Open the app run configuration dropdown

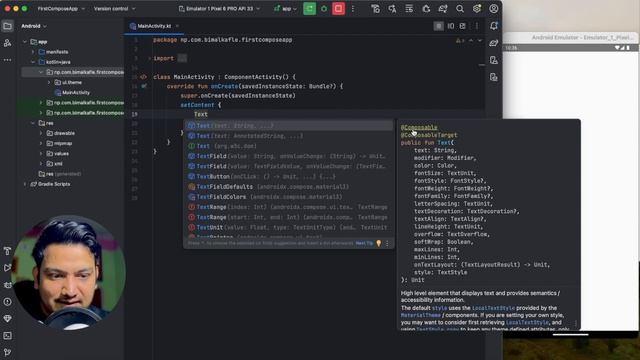285,9
